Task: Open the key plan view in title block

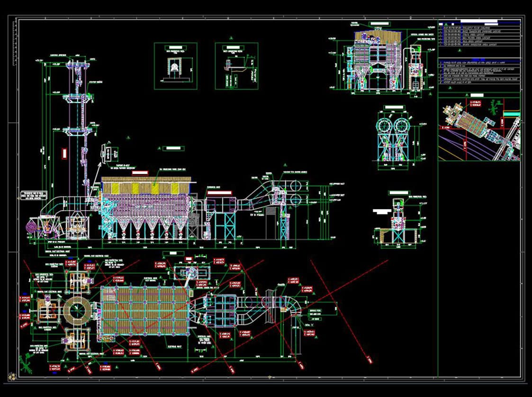Action: click(479, 127)
